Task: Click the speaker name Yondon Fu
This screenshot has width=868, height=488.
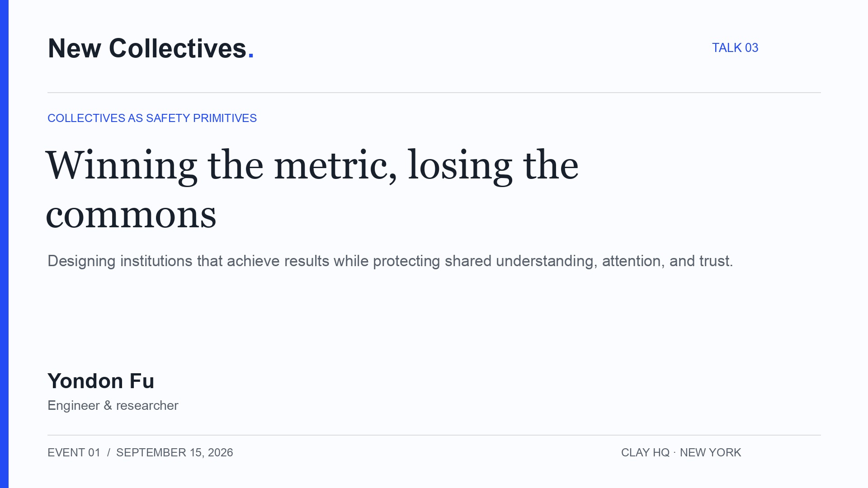Action: pyautogui.click(x=101, y=381)
